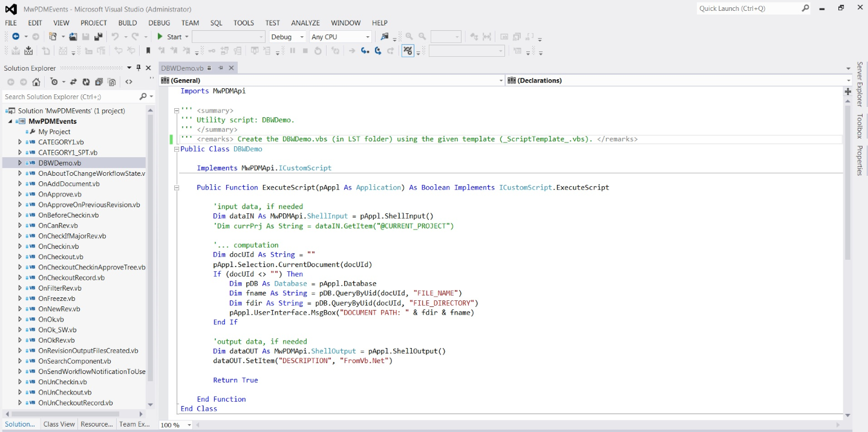868x432 pixels.
Task: Select the My Project item
Action: tap(54, 132)
